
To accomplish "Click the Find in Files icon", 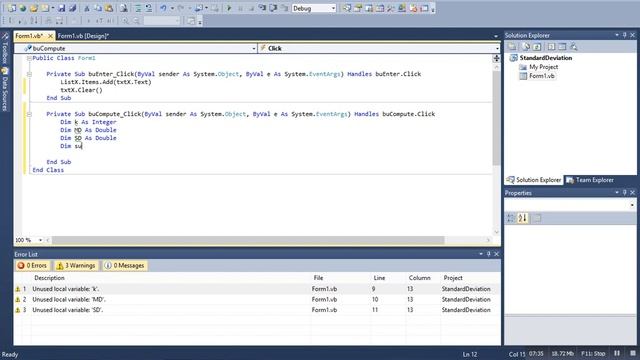I will pyautogui.click(x=123, y=8).
